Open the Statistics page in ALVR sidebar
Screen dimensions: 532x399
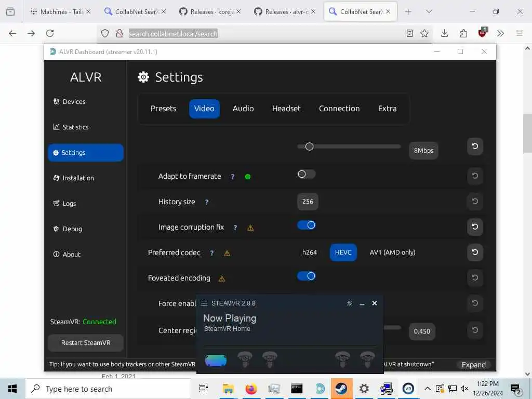click(71, 127)
